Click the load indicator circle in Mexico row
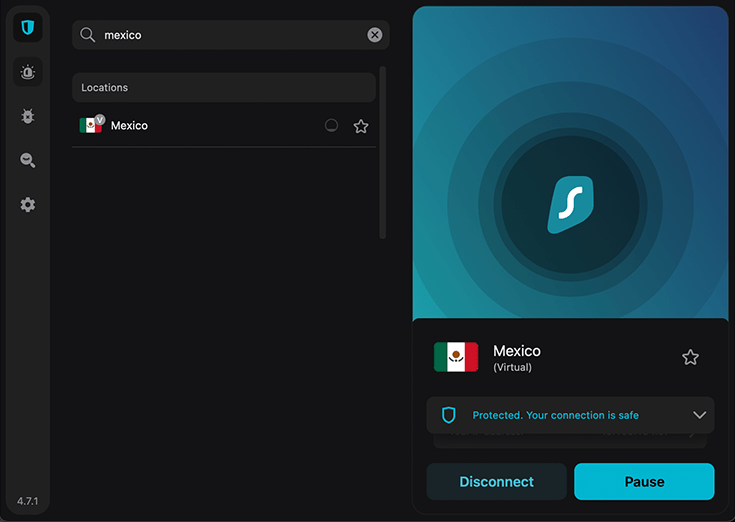 [331, 126]
